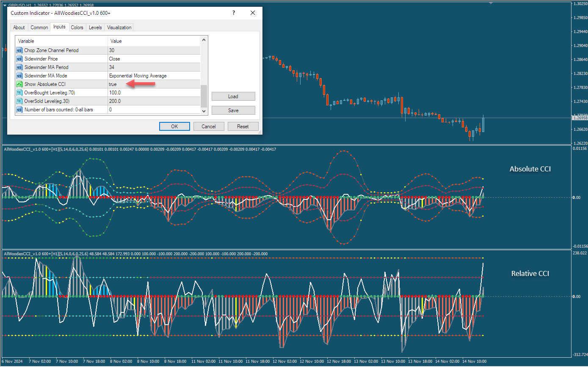Select the Sidewinder Price row label
This screenshot has width=588, height=367.
(41, 59)
